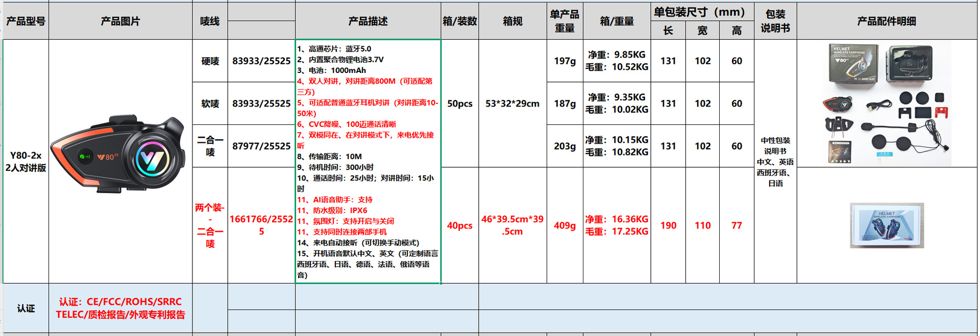Screen dimensions: 980x336
Task: Click the 197g weight cell
Action: point(565,61)
